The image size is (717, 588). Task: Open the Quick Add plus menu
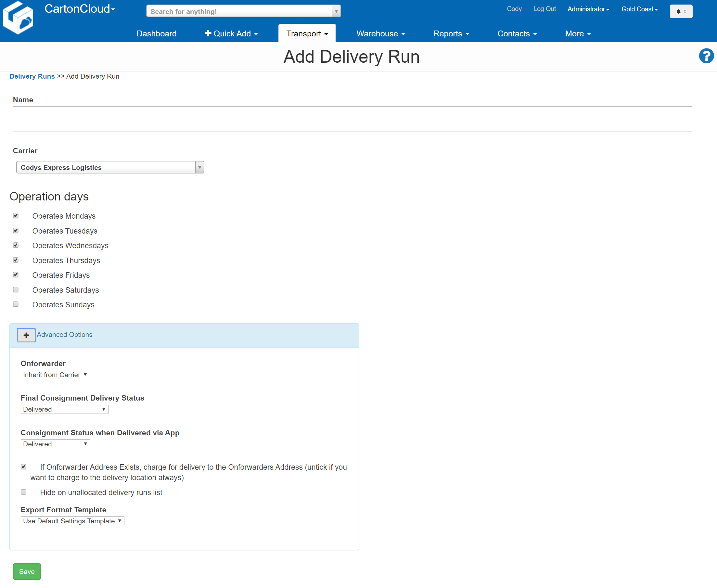pyautogui.click(x=231, y=33)
